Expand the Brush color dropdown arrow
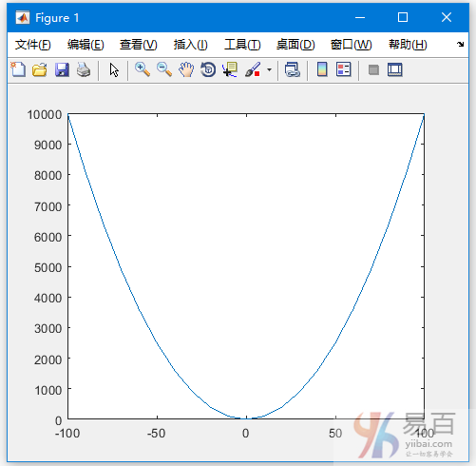 (x=269, y=69)
